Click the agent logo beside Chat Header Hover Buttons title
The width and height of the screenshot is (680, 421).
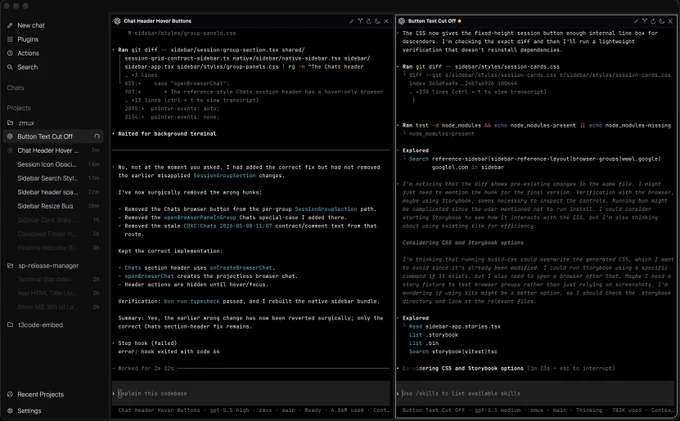117,21
